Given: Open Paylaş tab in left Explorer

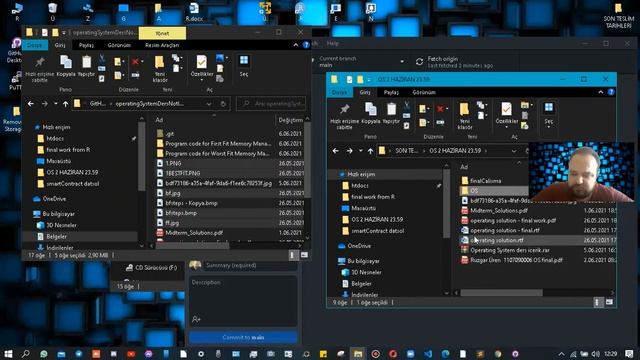Looking at the screenshot, I should [x=86, y=45].
